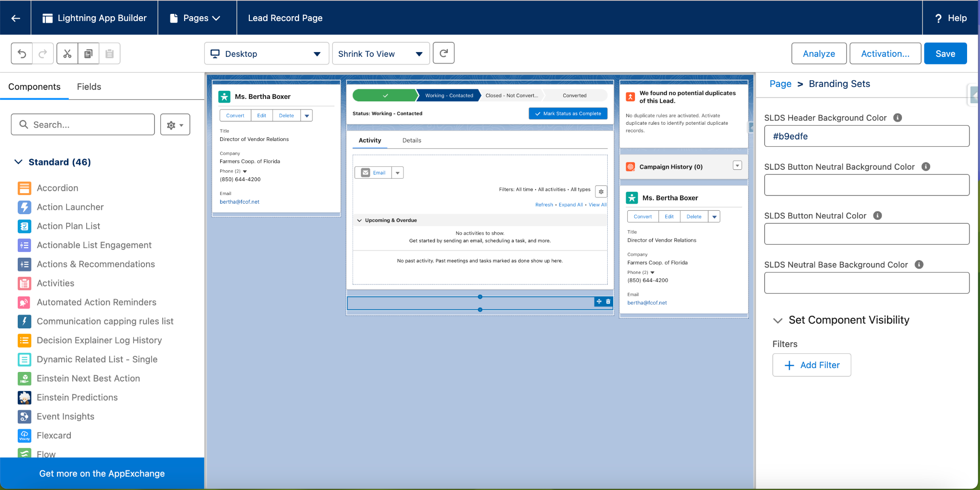The image size is (980, 490).
Task: Go back using the back arrow
Action: point(16,18)
